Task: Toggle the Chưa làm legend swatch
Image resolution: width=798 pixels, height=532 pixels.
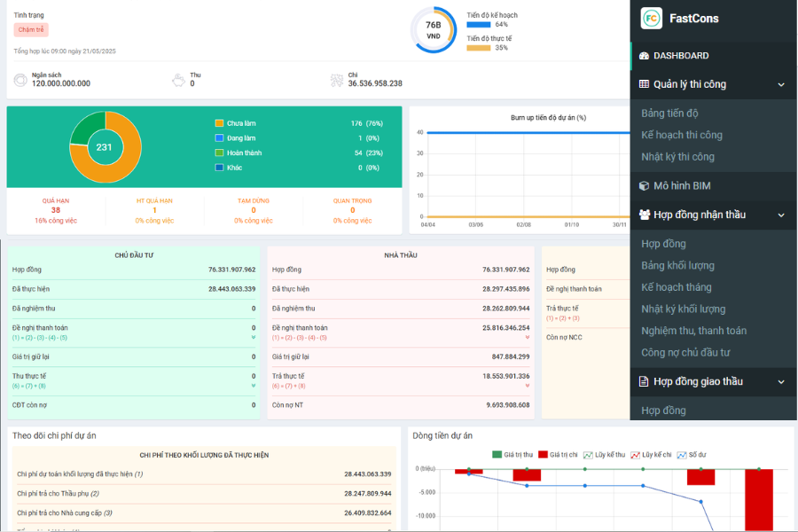Action: coord(219,123)
